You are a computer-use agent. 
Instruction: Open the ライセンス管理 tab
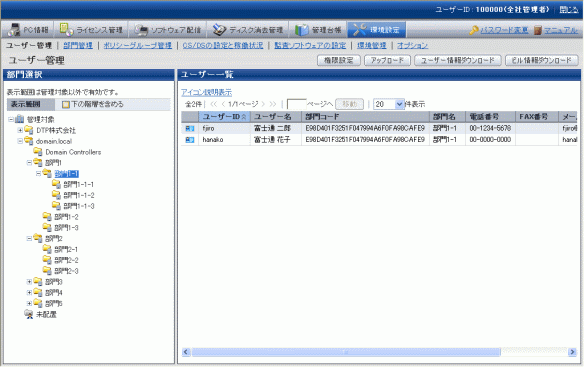91,29
